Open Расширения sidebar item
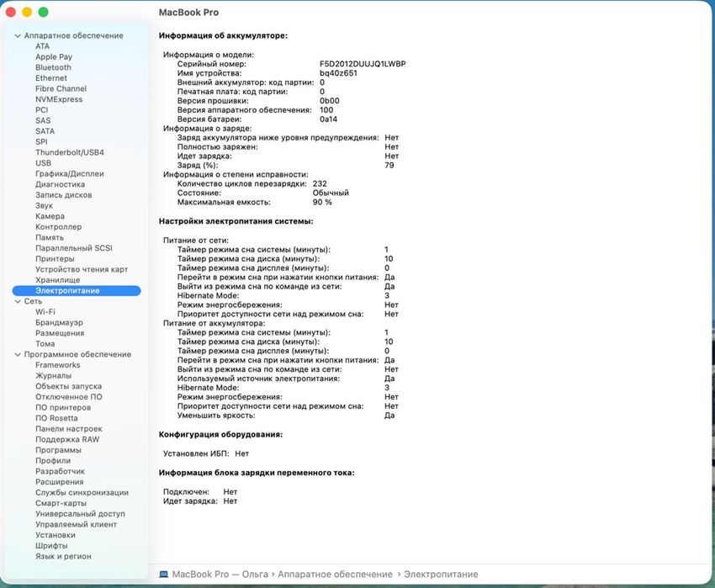 point(59,482)
